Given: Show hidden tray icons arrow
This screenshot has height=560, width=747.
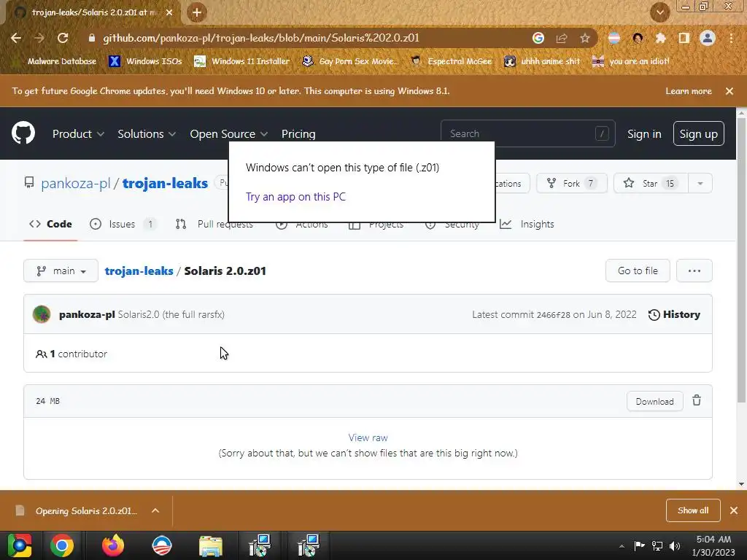Looking at the screenshot, I should (622, 546).
